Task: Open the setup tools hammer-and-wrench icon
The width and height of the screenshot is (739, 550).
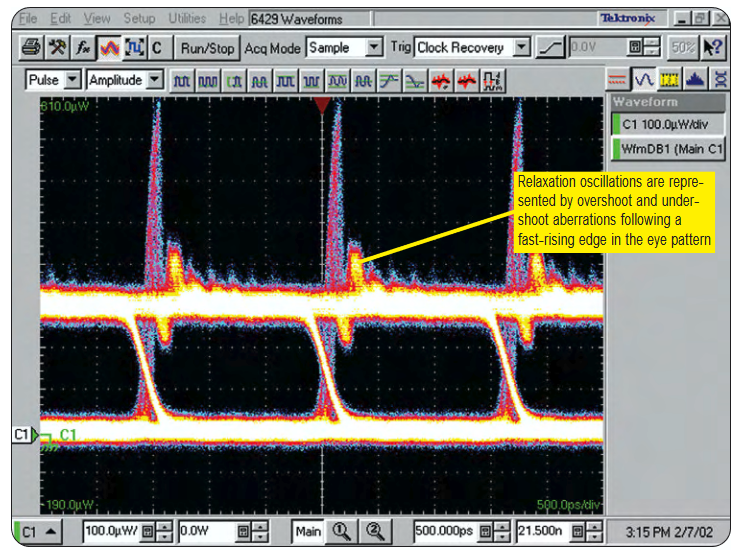Action: click(x=56, y=47)
